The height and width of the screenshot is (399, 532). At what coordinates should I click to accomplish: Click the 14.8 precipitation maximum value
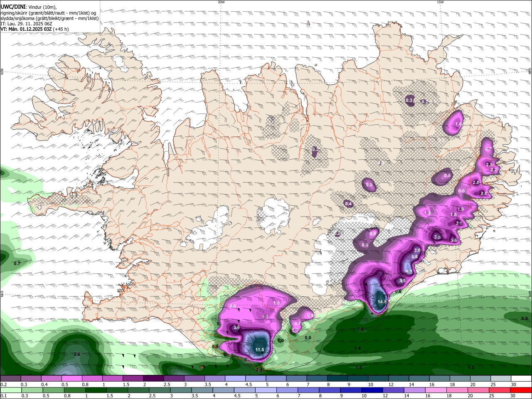[x=382, y=302]
